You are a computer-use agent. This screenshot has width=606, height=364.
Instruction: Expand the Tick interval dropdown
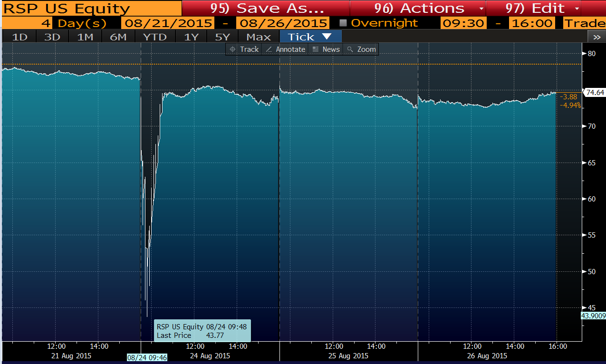[311, 37]
